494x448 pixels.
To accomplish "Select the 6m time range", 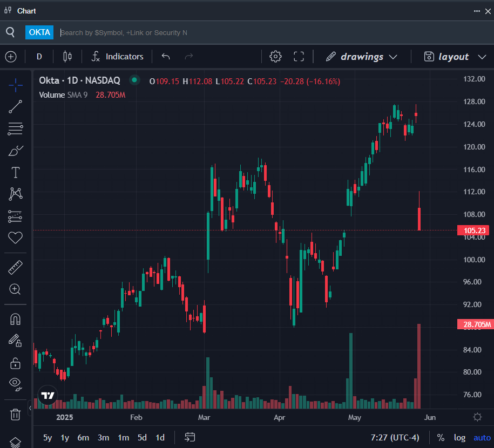I will (83, 438).
